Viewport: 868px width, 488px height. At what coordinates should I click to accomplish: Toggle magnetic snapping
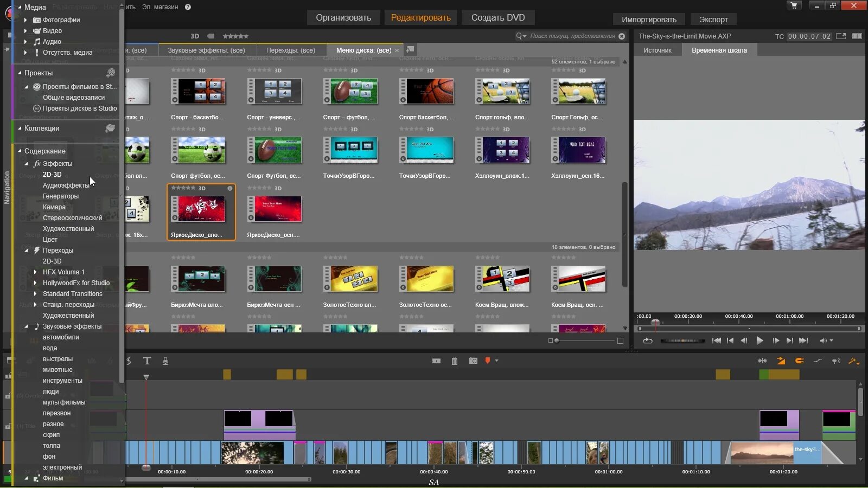[799, 361]
